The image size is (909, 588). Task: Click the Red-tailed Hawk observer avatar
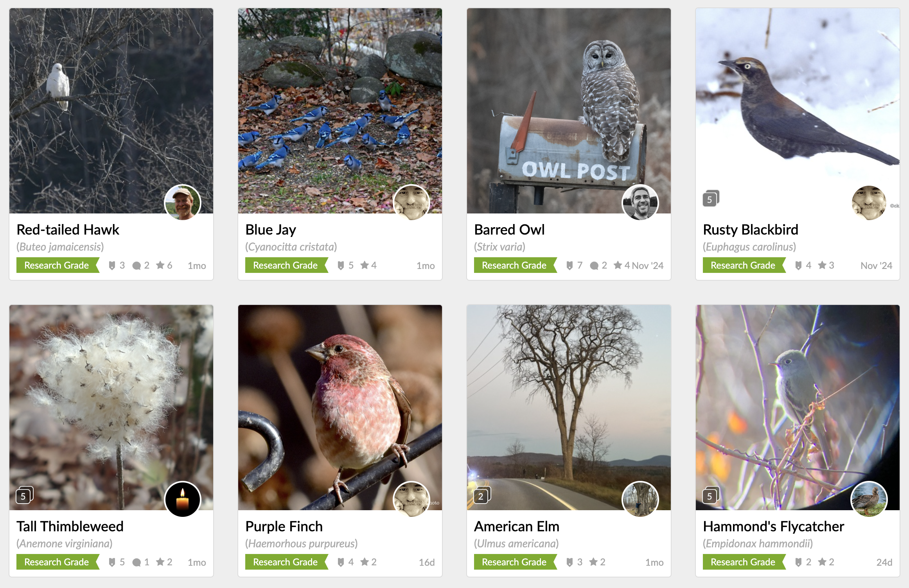(x=182, y=203)
